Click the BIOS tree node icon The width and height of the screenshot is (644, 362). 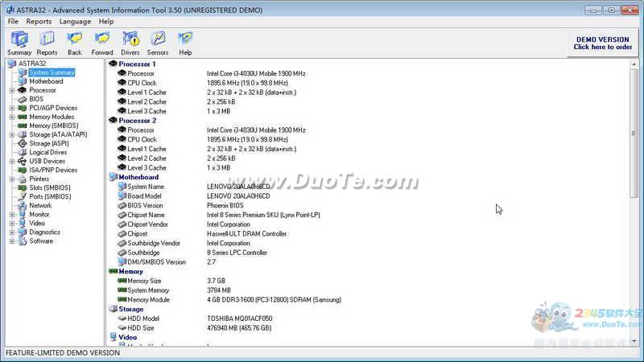(x=23, y=99)
